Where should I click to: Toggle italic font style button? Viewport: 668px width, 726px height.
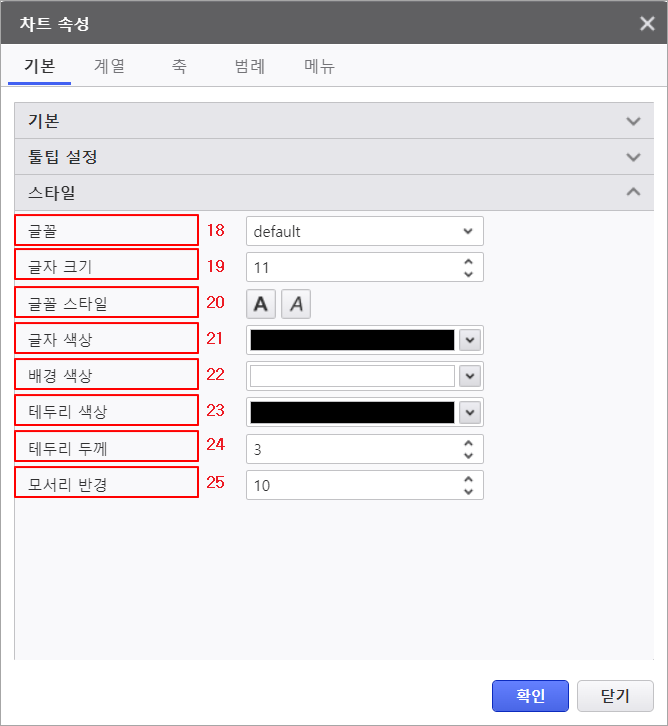(x=296, y=304)
